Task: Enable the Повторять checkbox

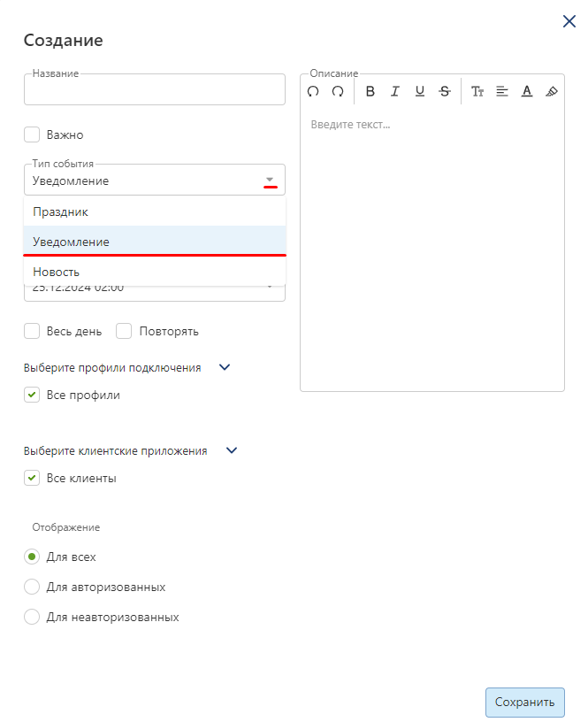Action: click(124, 331)
